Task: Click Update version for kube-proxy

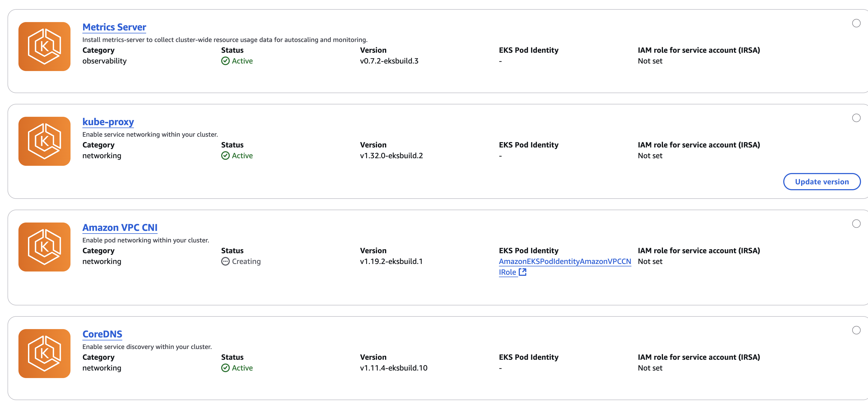Action: [822, 182]
